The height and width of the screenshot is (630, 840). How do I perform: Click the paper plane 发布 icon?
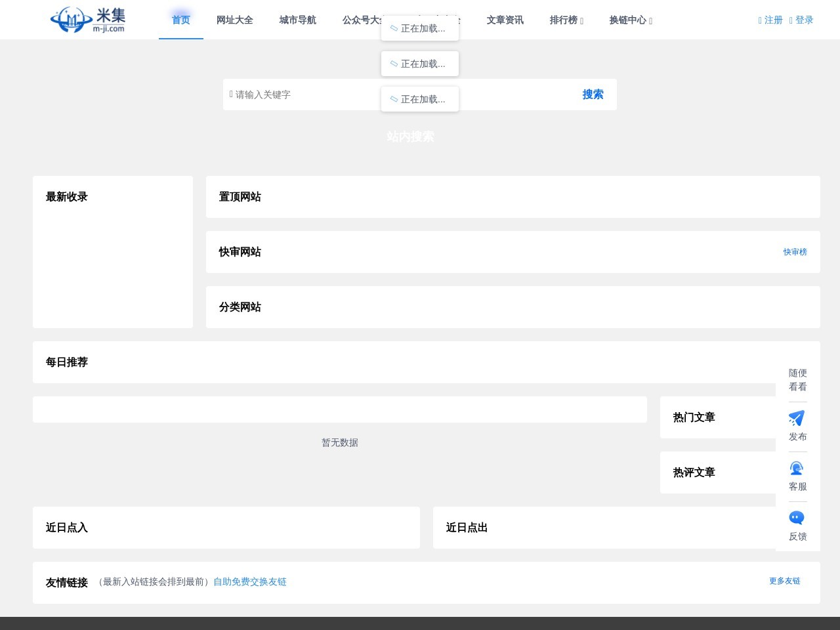click(x=797, y=419)
